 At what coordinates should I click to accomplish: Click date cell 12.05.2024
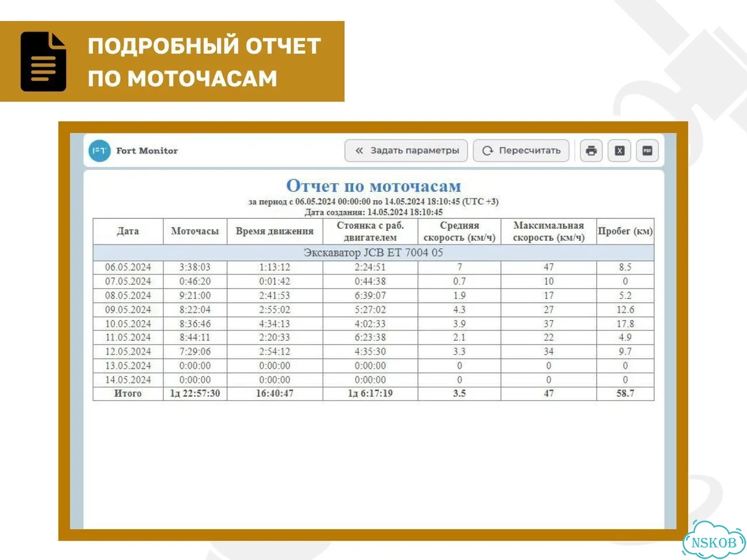pos(128,351)
